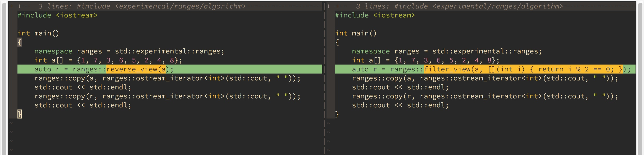Click 'int main()' in the left pane

[x=38, y=33]
